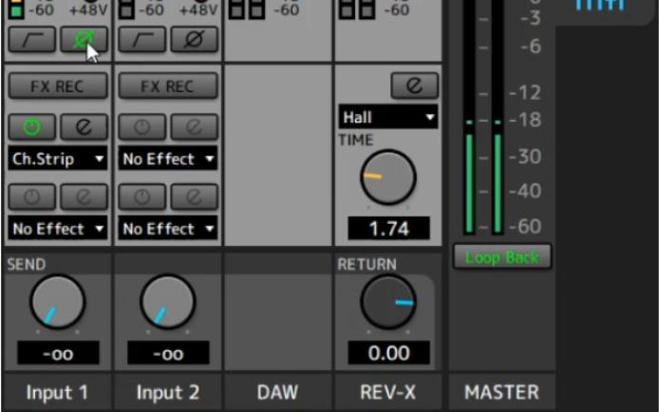Enable FX REC on Input 1
The image size is (659, 412).
pyautogui.click(x=58, y=86)
